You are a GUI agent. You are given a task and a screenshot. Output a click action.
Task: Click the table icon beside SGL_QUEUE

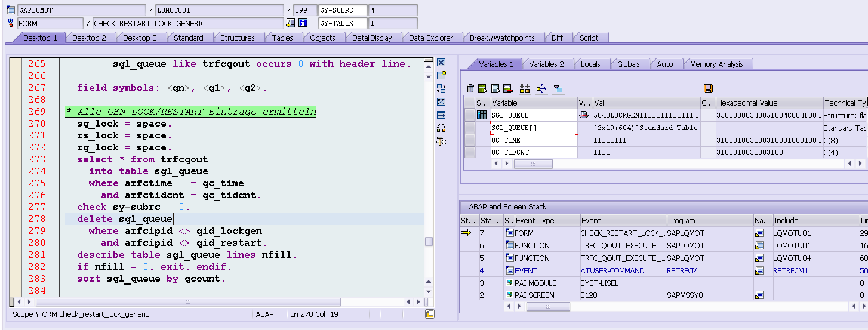(482, 115)
